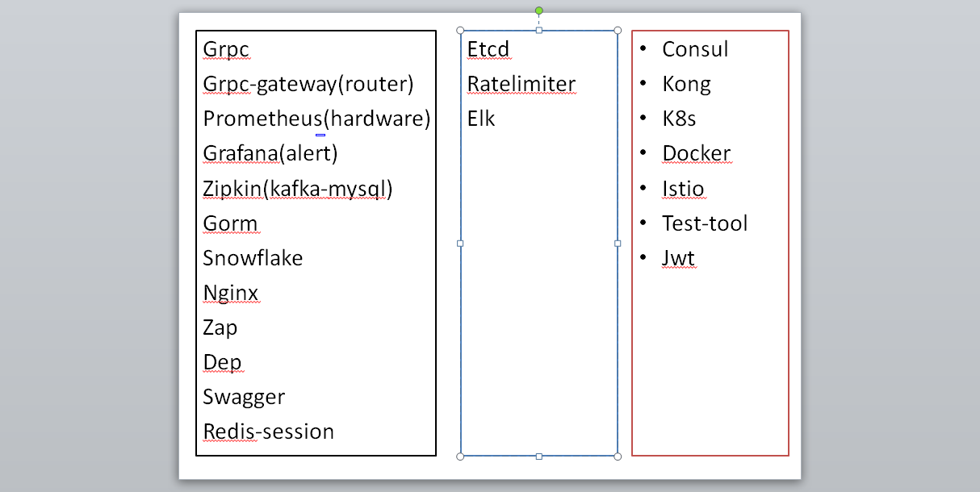Click the right-middle square sizing handle
The image size is (980, 492).
618,243
